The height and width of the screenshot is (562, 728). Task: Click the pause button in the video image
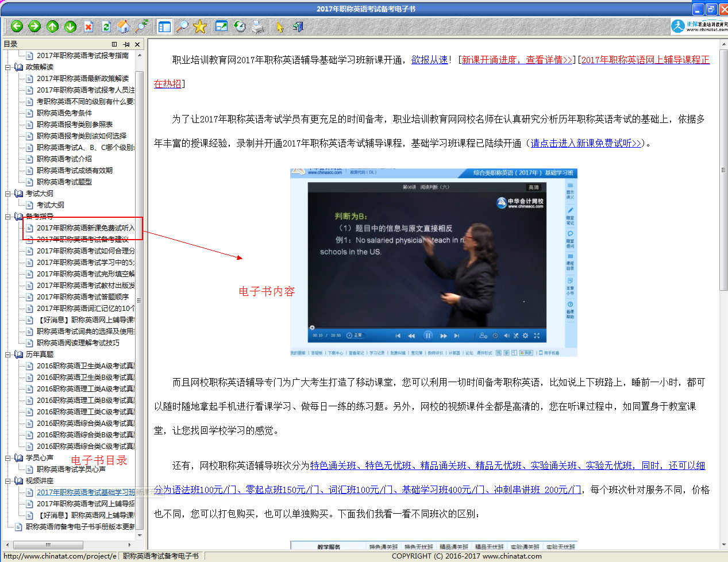pos(428,336)
